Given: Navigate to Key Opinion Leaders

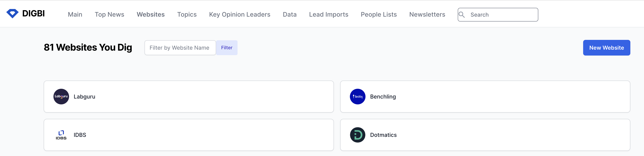Looking at the screenshot, I should (240, 14).
